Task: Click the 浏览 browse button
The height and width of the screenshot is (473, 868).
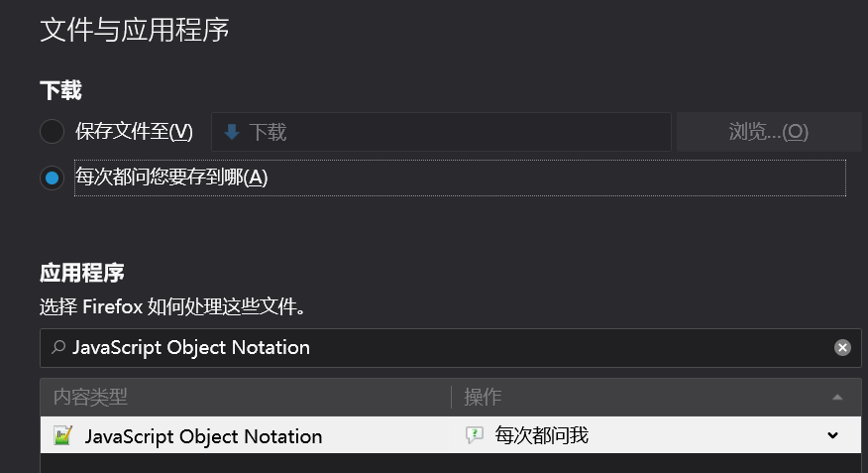Action: tap(769, 132)
